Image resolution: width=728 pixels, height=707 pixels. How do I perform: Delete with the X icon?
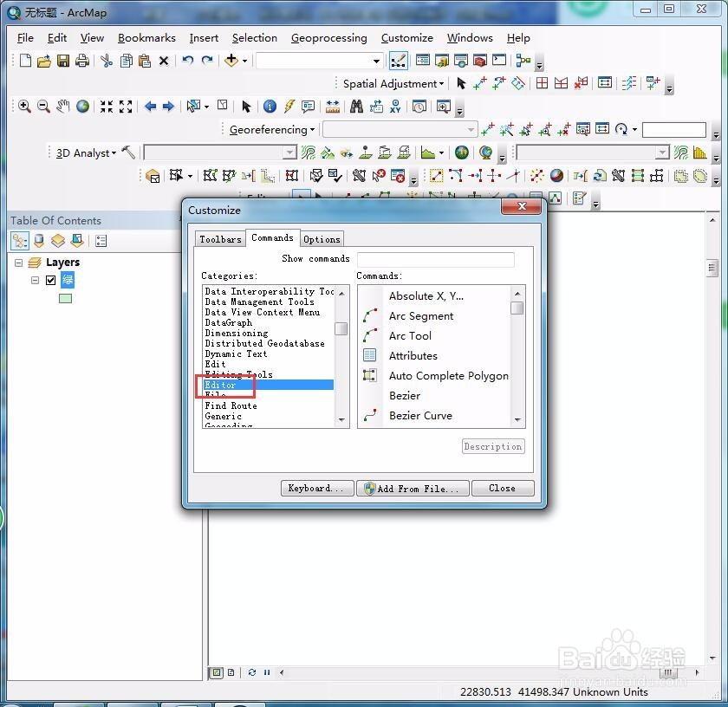click(x=164, y=61)
